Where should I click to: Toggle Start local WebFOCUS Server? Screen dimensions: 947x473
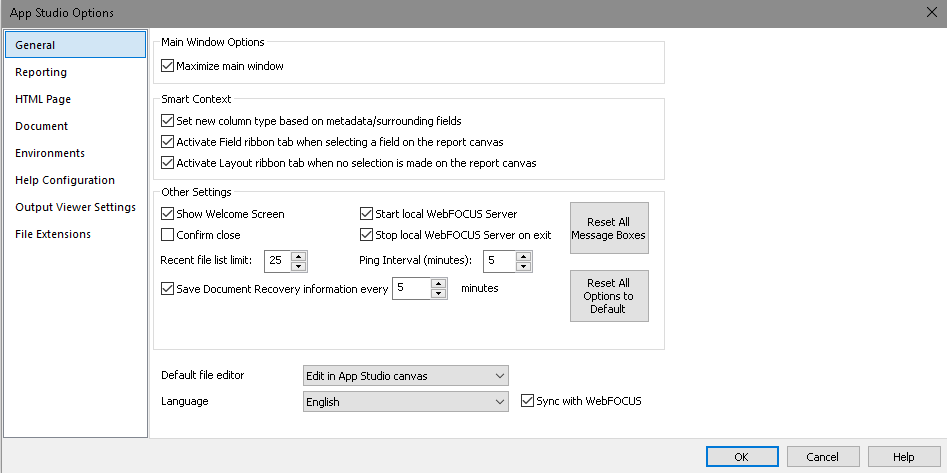[x=366, y=214]
